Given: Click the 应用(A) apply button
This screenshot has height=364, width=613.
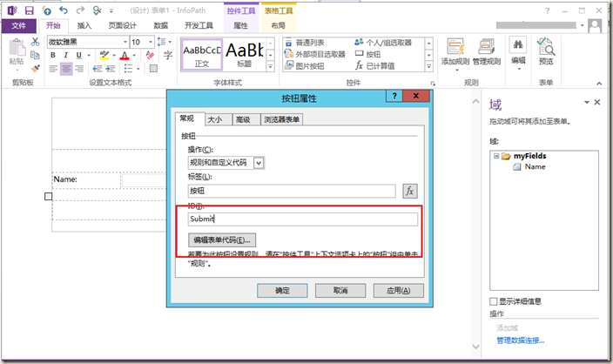Looking at the screenshot, I should point(399,290).
